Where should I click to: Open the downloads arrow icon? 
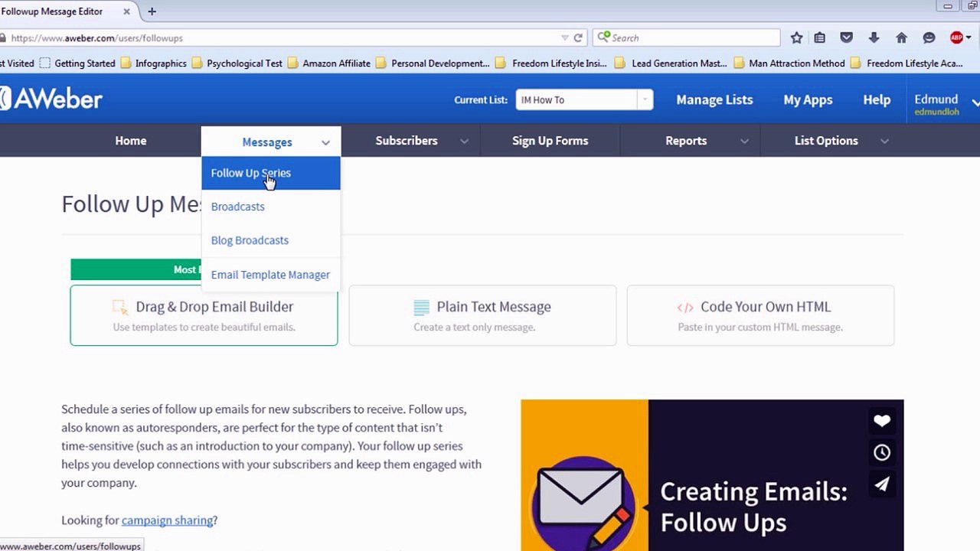tap(874, 37)
